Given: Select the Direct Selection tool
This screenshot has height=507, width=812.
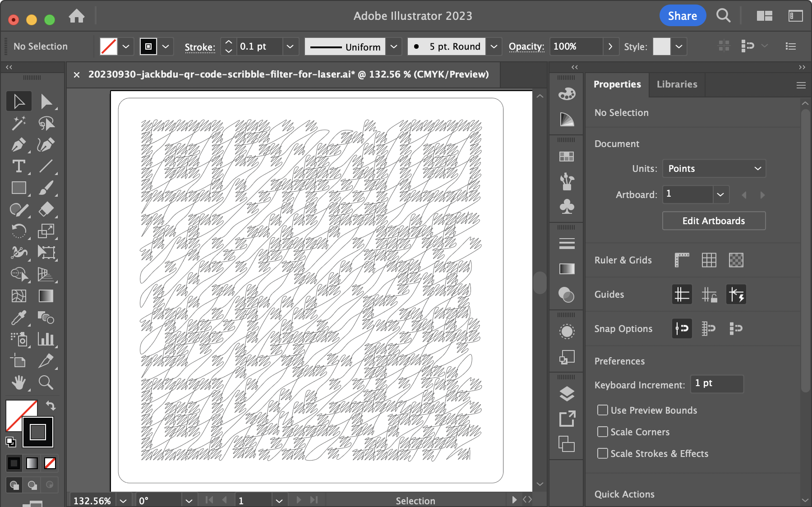Looking at the screenshot, I should 46,101.
